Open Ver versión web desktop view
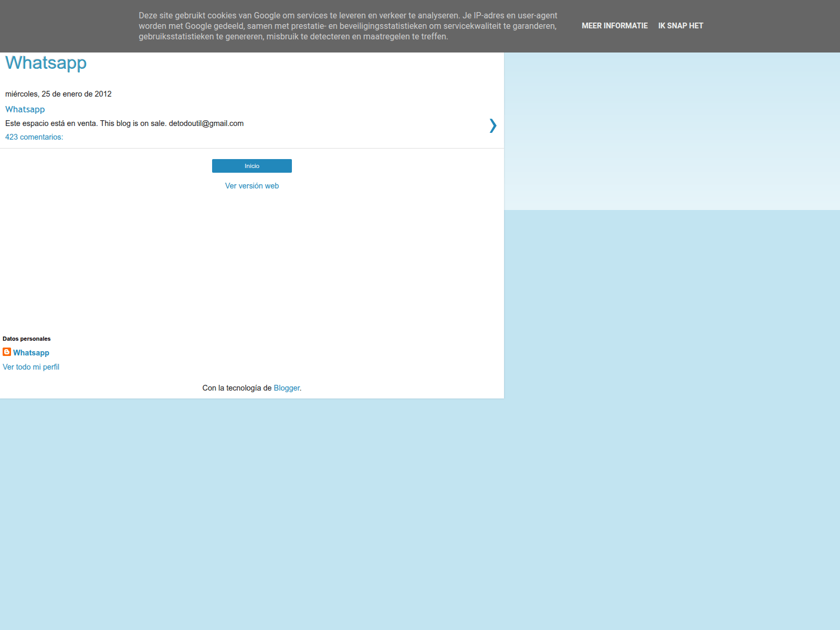Viewport: 840px width, 630px height. 251,185
